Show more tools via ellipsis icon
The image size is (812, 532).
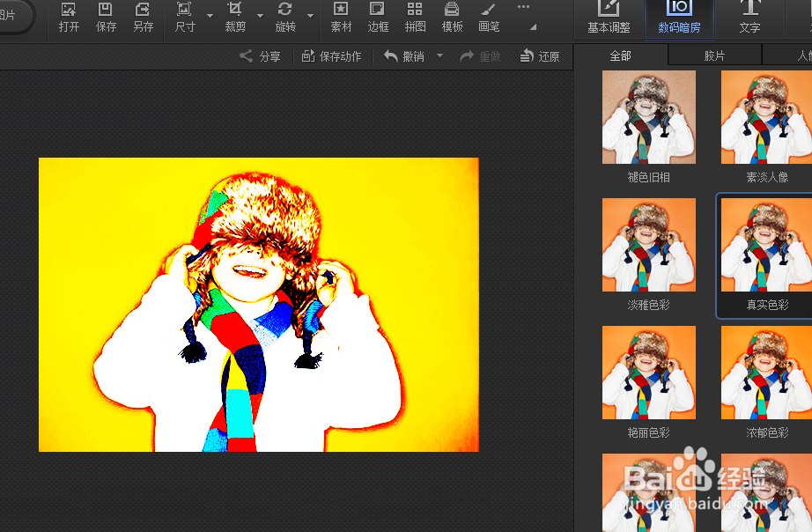click(x=523, y=7)
